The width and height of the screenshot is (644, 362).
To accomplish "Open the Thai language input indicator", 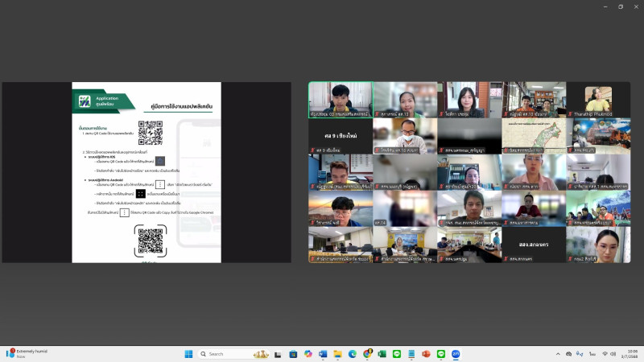I will [592, 354].
